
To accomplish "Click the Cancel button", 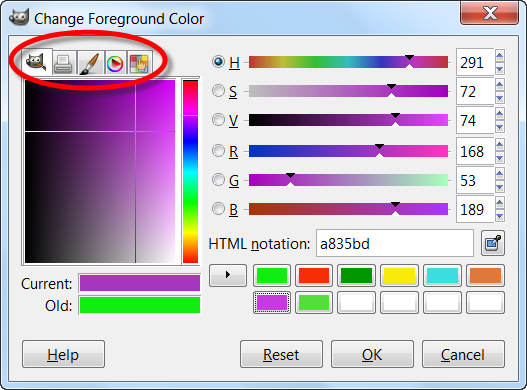I will (x=463, y=354).
